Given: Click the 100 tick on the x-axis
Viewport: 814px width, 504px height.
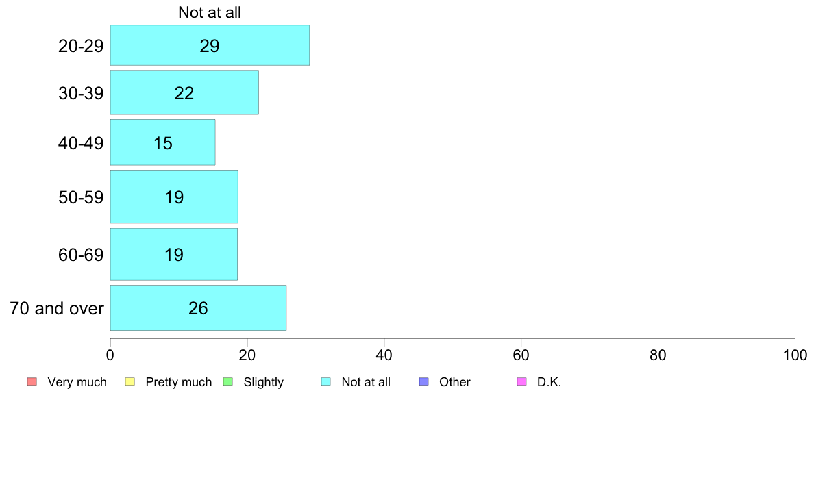Looking at the screenshot, I should [795, 355].
